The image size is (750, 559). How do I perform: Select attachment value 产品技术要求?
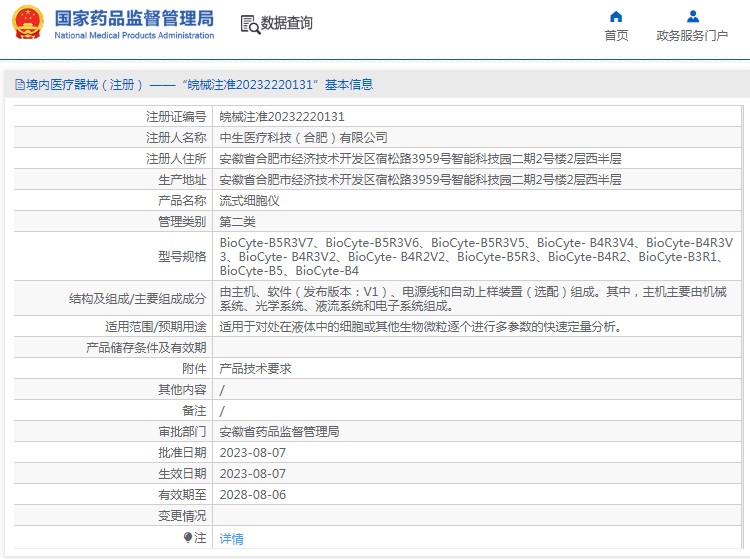click(255, 369)
